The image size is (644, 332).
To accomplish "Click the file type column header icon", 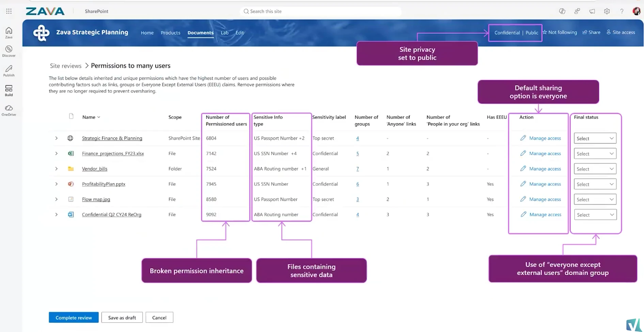I will tap(71, 116).
